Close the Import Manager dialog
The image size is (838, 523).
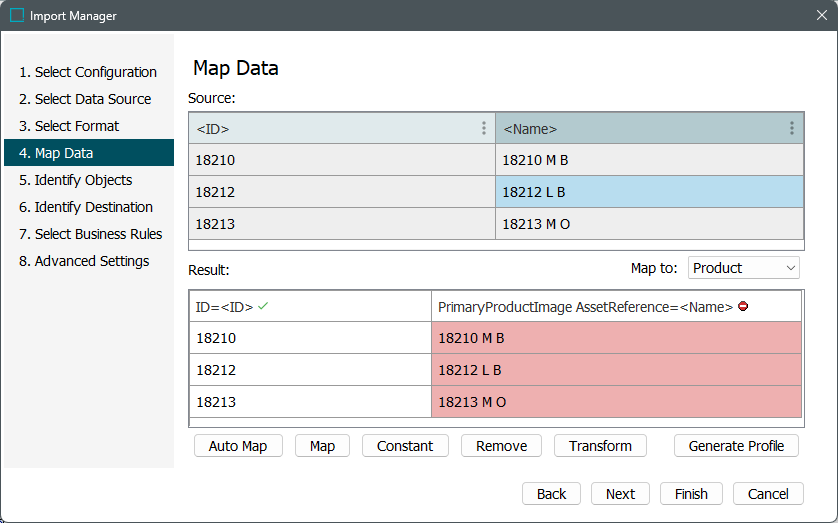click(x=821, y=16)
